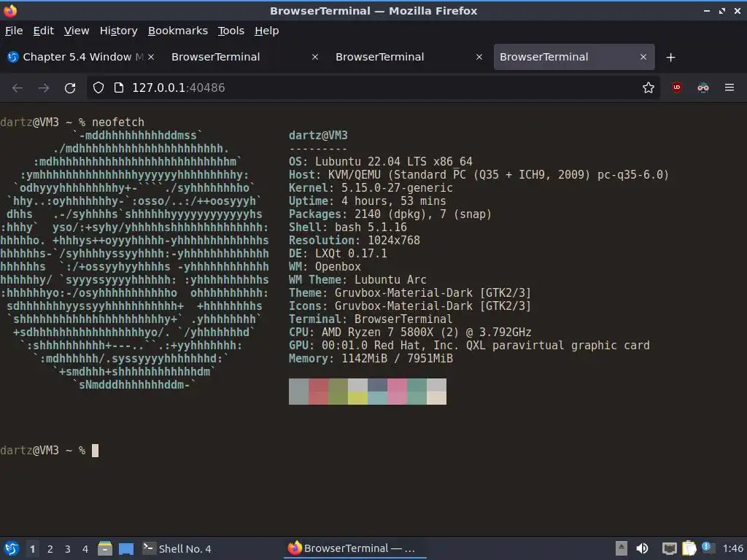Open the uBlock Origin extension

pos(676,87)
